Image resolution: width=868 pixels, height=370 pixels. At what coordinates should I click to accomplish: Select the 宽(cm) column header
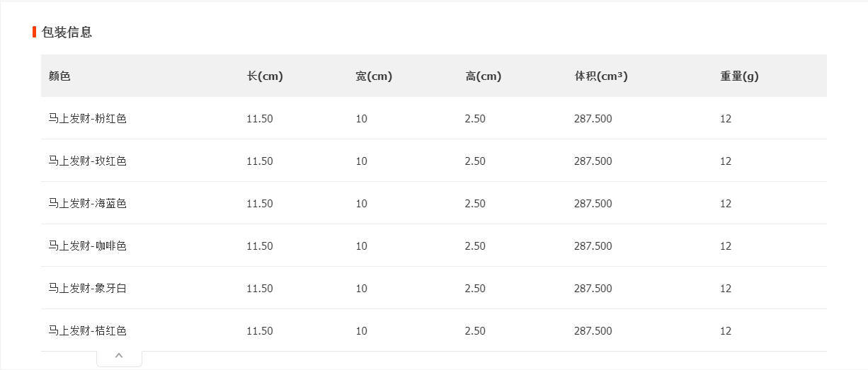[x=374, y=76]
